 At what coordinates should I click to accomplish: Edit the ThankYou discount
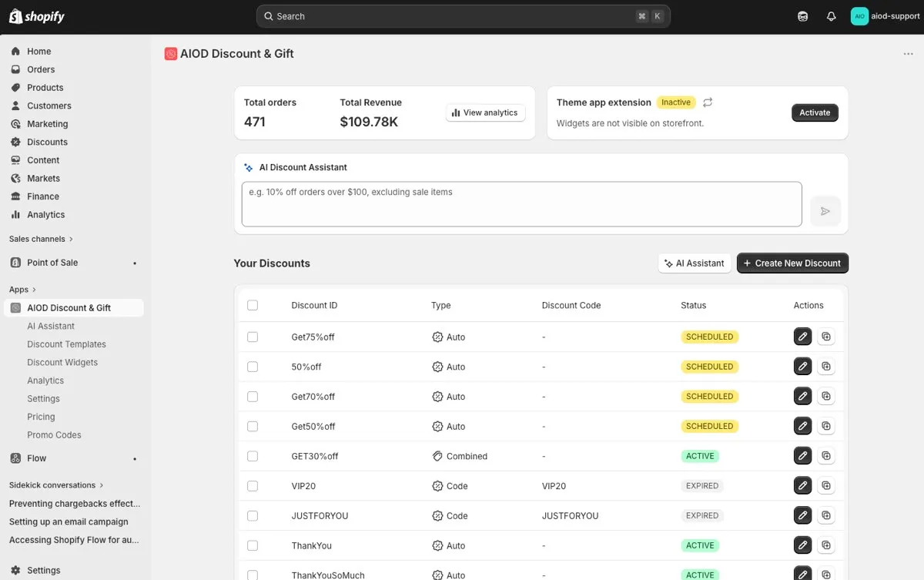coord(803,545)
